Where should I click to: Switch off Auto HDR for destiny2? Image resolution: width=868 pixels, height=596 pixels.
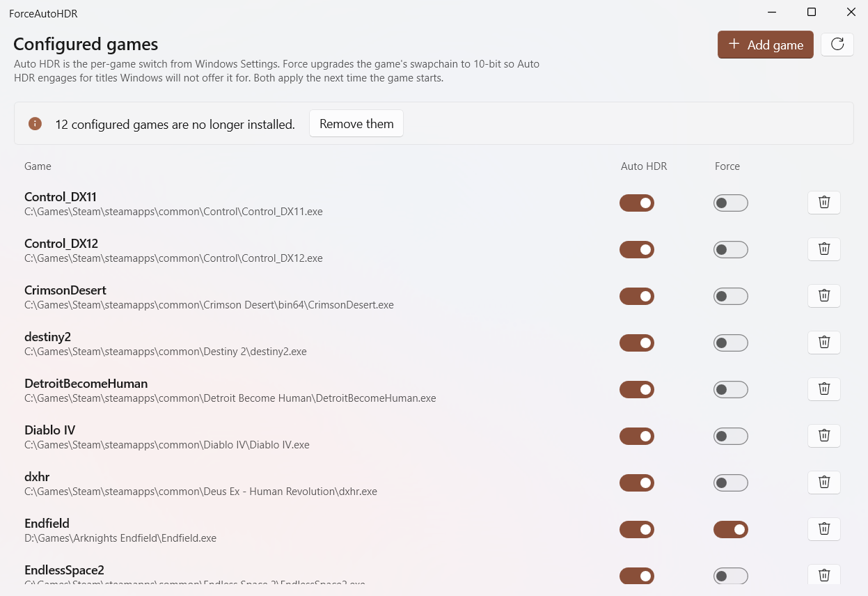(637, 343)
